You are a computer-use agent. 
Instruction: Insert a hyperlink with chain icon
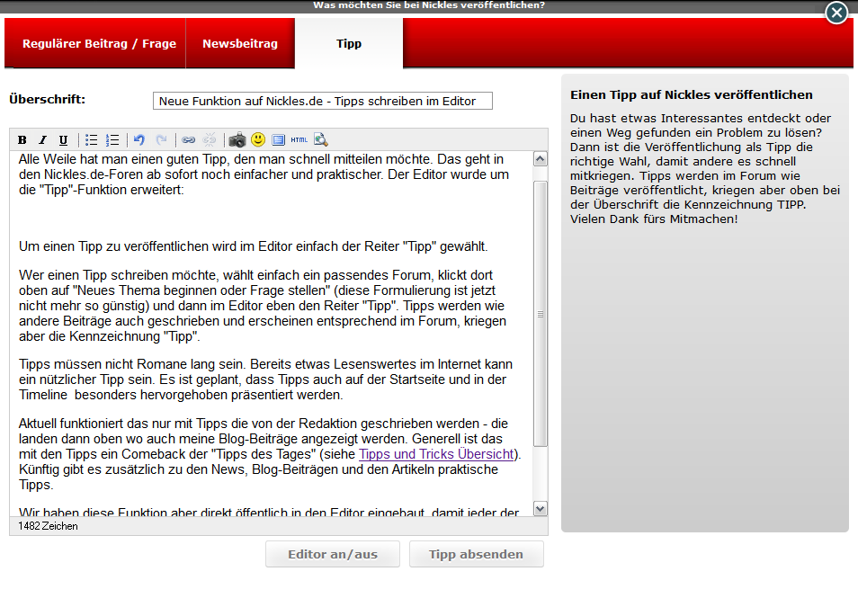pos(188,140)
